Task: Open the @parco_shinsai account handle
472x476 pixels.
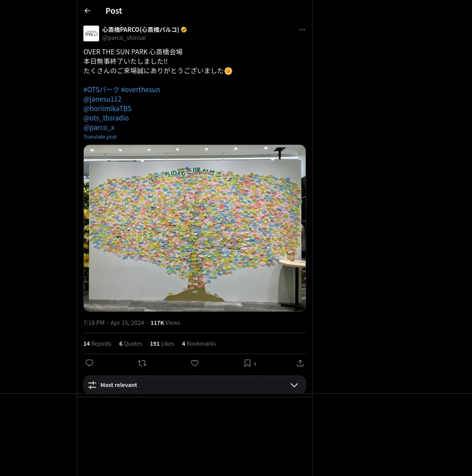Action: click(x=124, y=37)
